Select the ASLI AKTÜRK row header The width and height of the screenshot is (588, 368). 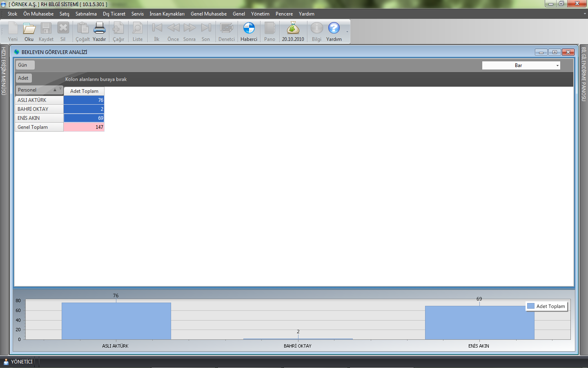(x=39, y=100)
